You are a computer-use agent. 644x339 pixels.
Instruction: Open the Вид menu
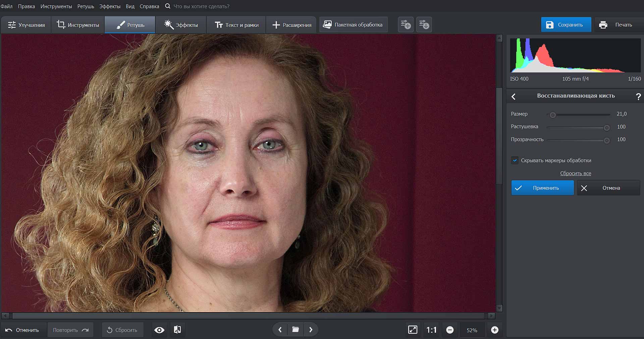[x=130, y=6]
